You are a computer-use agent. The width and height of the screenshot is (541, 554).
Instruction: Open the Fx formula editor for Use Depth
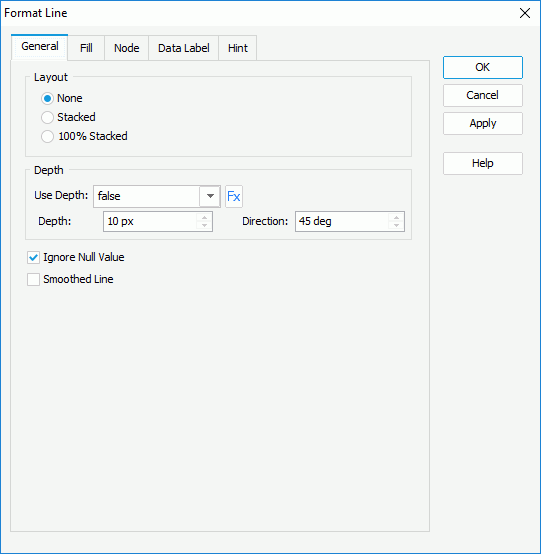[x=234, y=196]
